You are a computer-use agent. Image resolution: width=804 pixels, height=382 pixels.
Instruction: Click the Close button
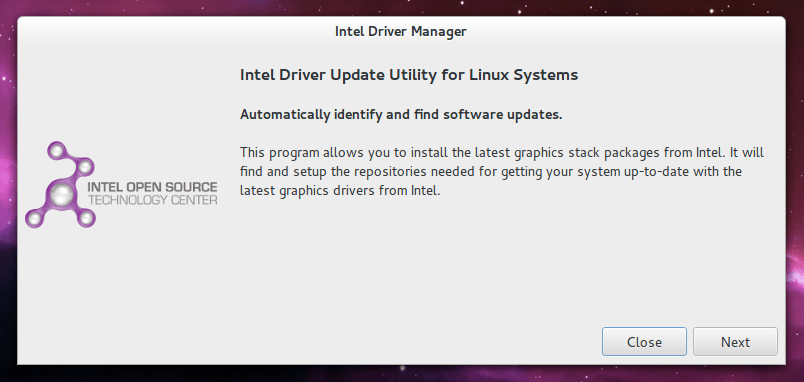click(x=644, y=341)
